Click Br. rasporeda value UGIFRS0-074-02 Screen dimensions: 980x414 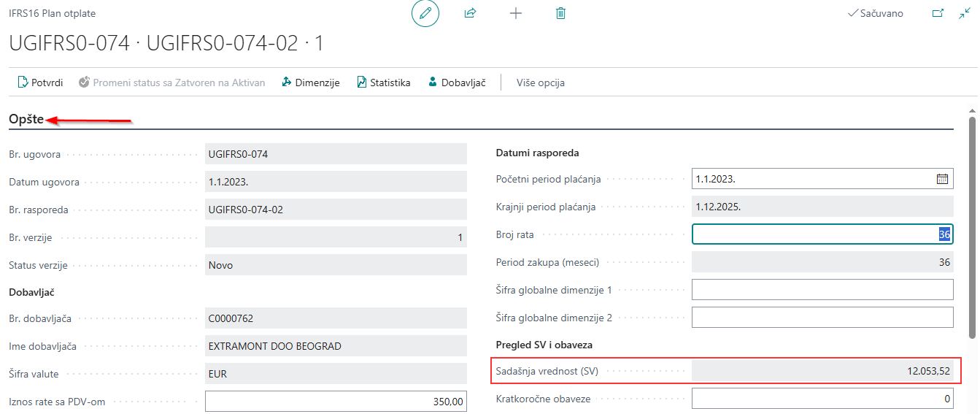click(x=336, y=210)
